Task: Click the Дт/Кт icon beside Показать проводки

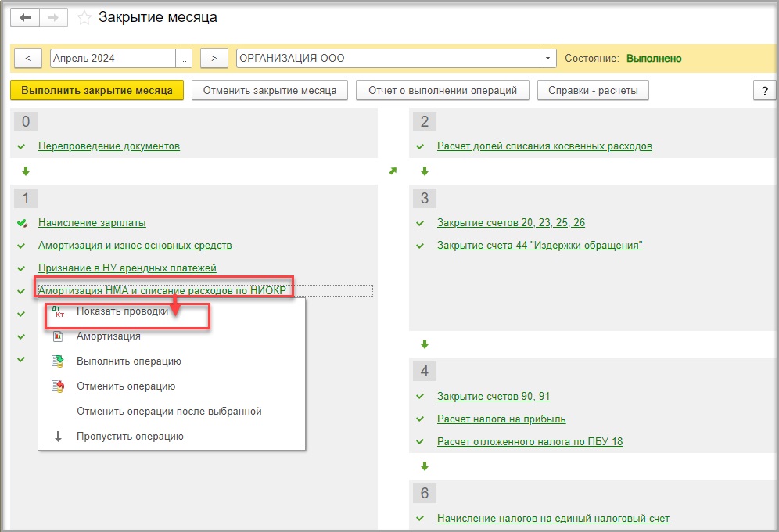Action: pos(58,311)
